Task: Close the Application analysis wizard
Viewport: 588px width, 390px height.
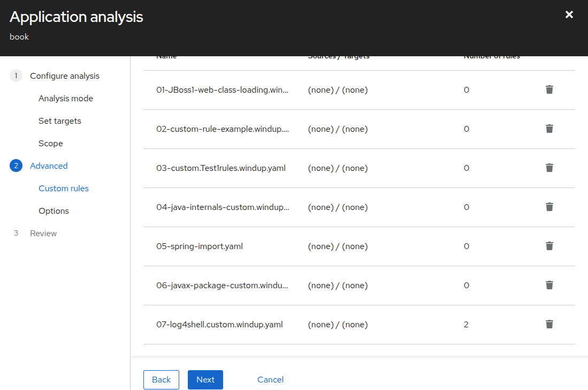Action: pyautogui.click(x=569, y=15)
